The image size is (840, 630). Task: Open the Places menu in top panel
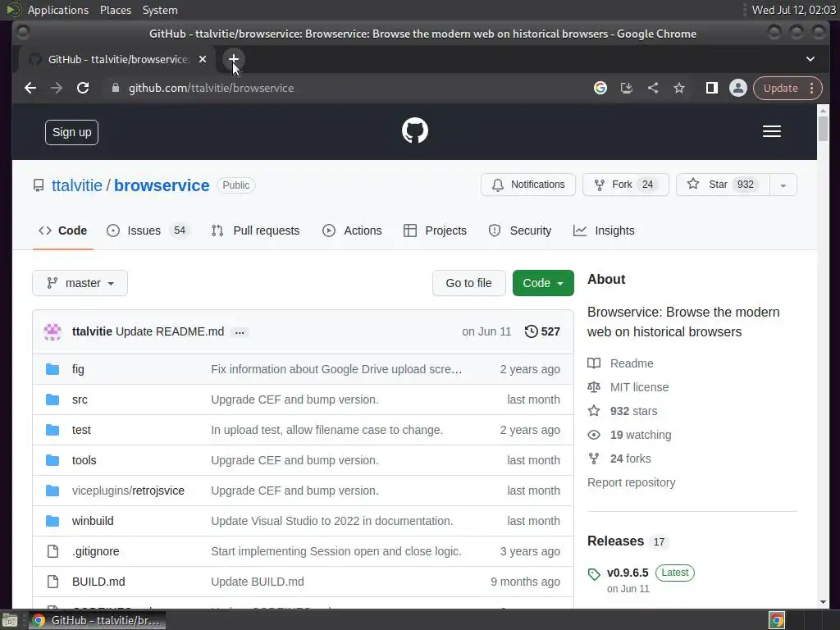(115, 10)
